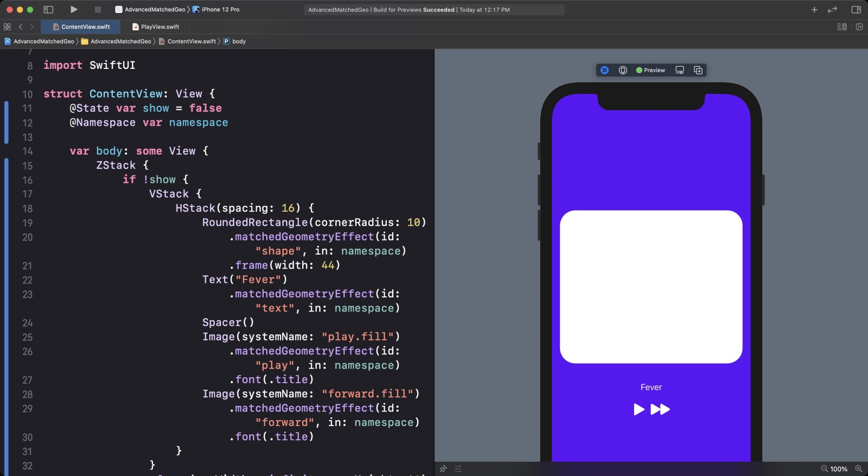Image resolution: width=868 pixels, height=476 pixels.
Task: Open AdvancedMatchedGeo folder in jump bar
Action: click(116, 41)
